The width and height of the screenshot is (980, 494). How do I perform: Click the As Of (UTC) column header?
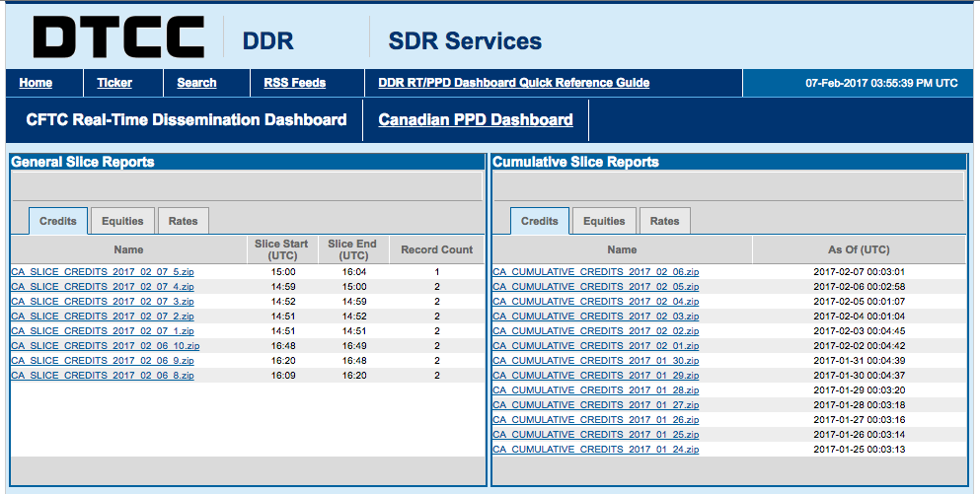click(859, 249)
